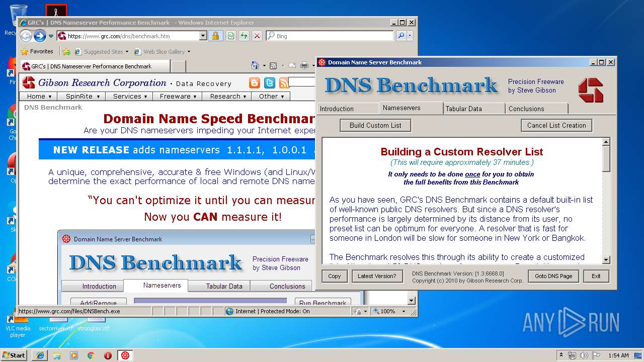Show hidden system tray icons
This screenshot has width=644, height=362.
pyautogui.click(x=561, y=355)
